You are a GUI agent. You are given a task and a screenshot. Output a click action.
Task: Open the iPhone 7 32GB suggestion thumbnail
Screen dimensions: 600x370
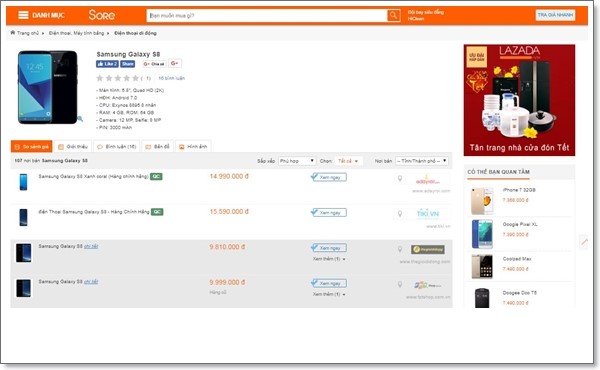point(482,200)
